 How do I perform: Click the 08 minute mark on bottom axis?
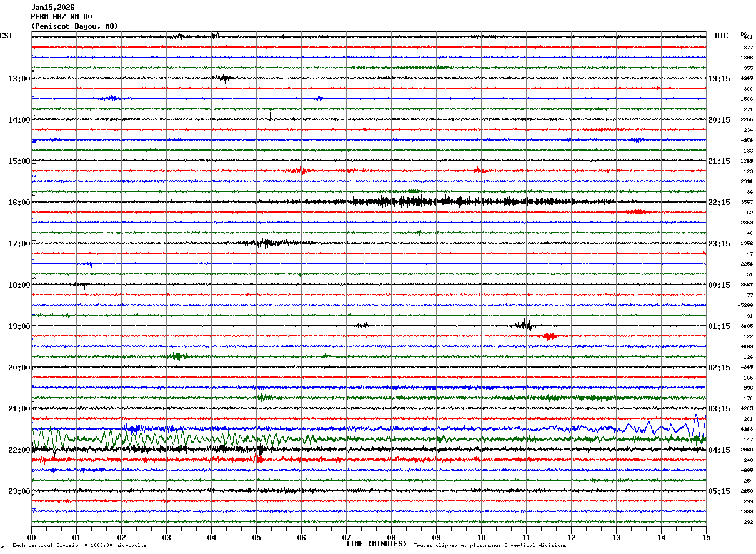pos(392,537)
